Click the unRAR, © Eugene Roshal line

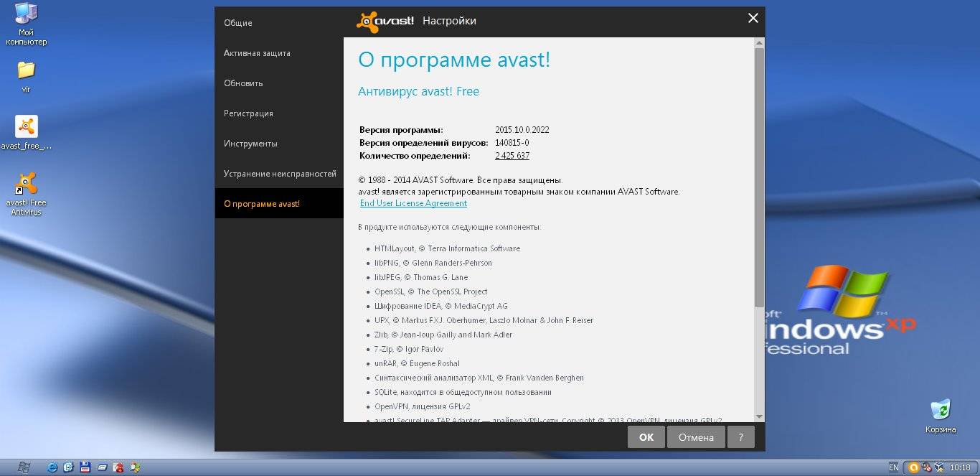(x=417, y=363)
